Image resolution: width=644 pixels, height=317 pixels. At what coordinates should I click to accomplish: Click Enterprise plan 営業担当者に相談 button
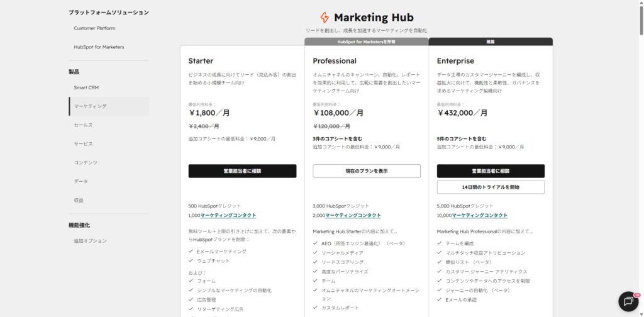491,171
